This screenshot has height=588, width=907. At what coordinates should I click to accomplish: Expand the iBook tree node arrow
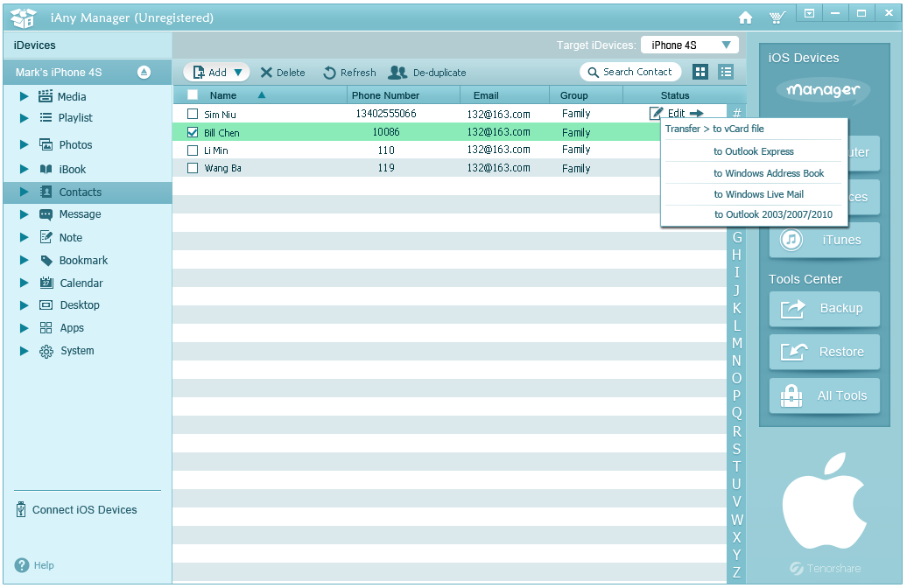(x=24, y=170)
